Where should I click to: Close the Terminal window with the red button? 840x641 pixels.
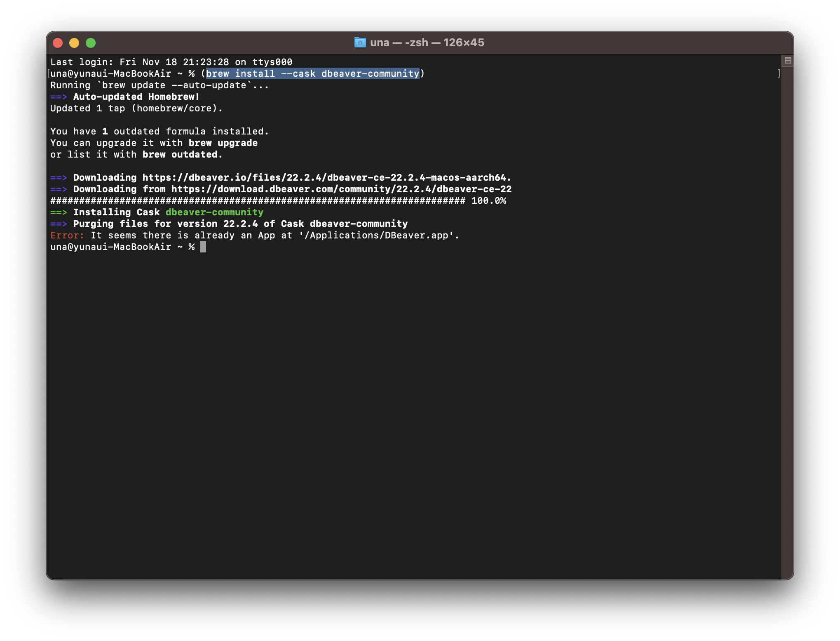click(58, 43)
